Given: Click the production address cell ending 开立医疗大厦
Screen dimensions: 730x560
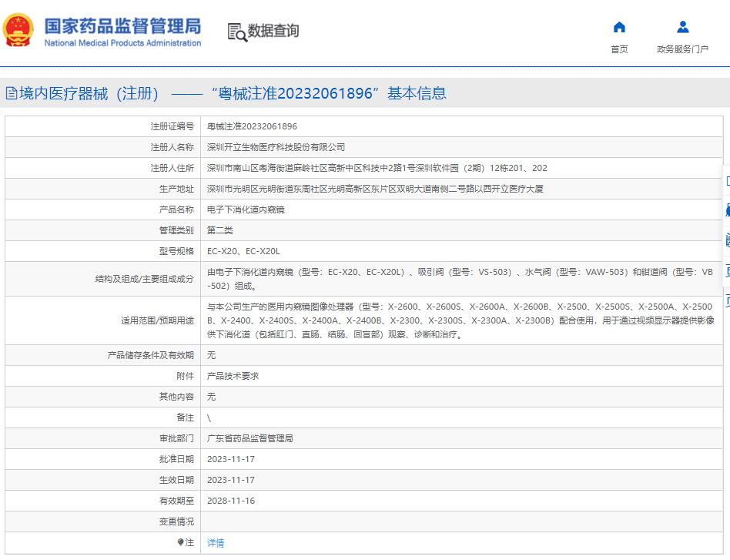Looking at the screenshot, I should (375, 189).
